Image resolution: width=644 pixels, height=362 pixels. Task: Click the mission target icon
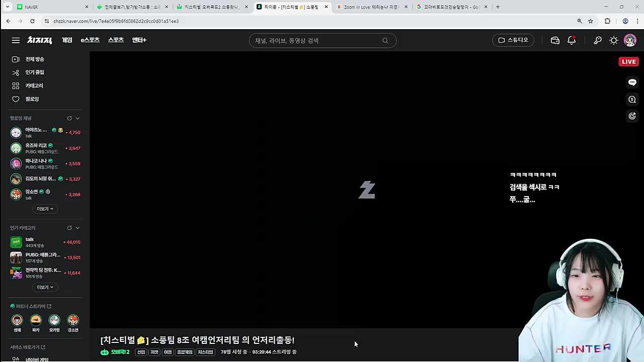click(x=632, y=116)
